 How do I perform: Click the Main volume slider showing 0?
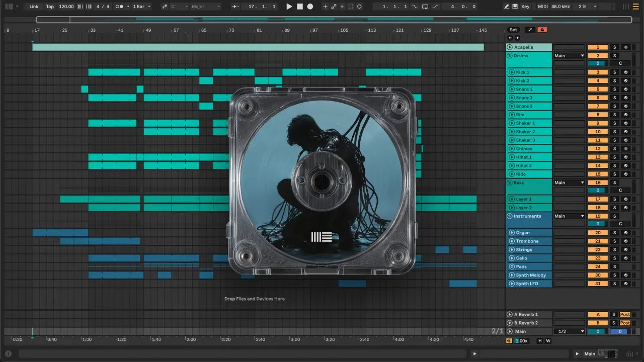[598, 331]
